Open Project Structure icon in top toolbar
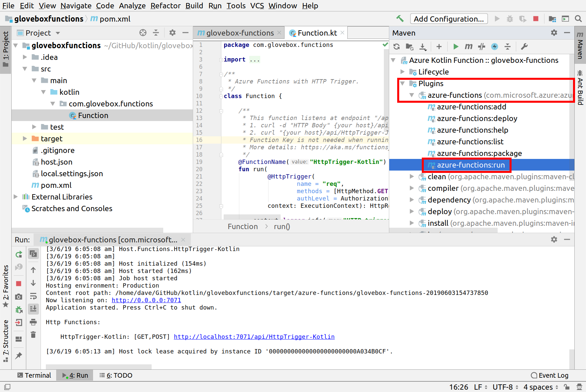 coord(552,19)
